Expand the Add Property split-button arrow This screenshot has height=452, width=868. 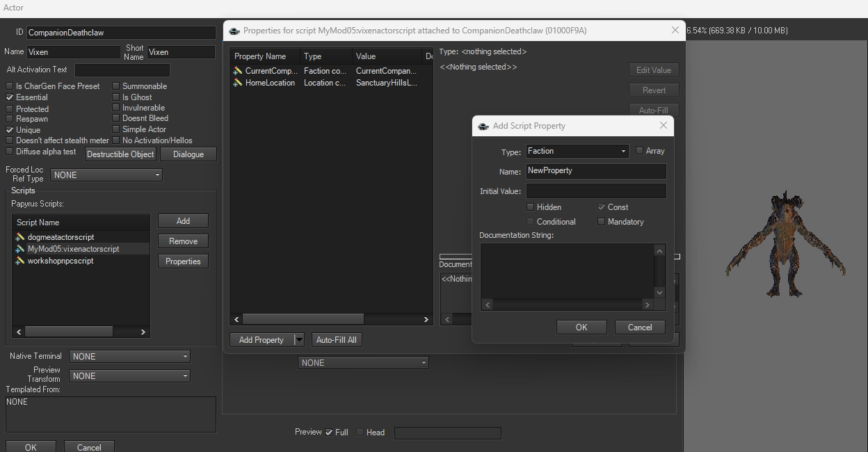(x=299, y=340)
